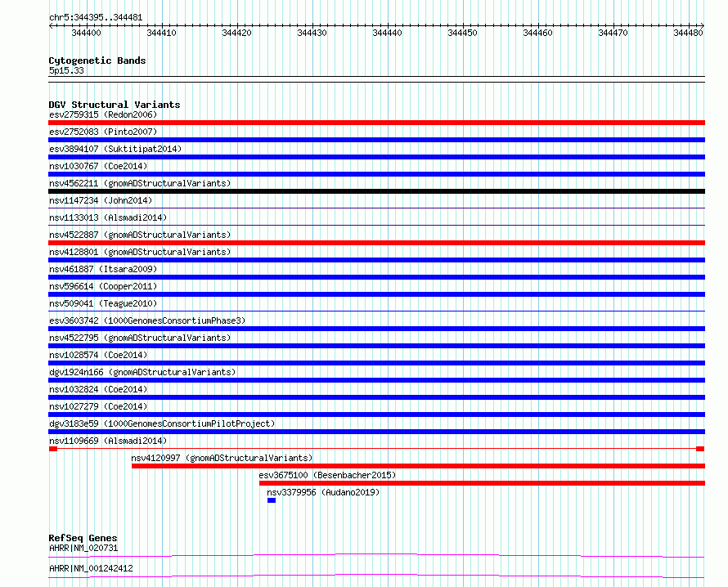Viewport: 728px width, 587px height.
Task: Click the chr5:344395..344481 region label
Action: [x=96, y=18]
